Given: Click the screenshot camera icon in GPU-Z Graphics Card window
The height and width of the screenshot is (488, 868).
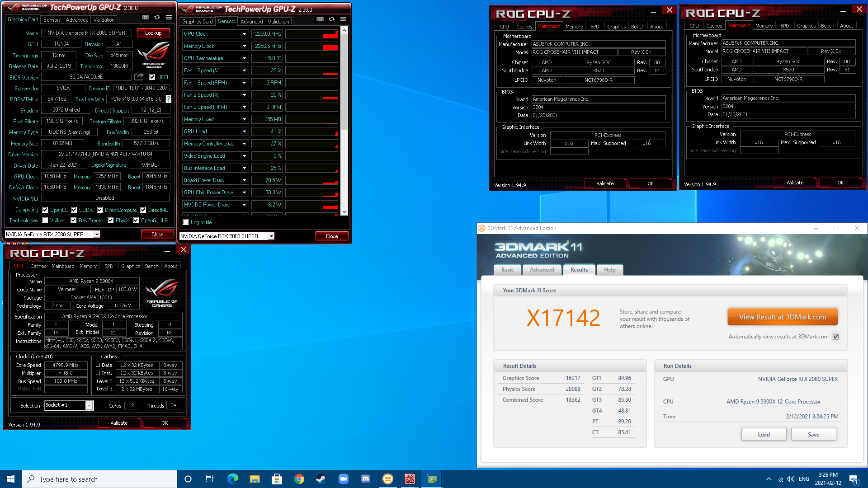Looking at the screenshot, I should click(x=145, y=18).
